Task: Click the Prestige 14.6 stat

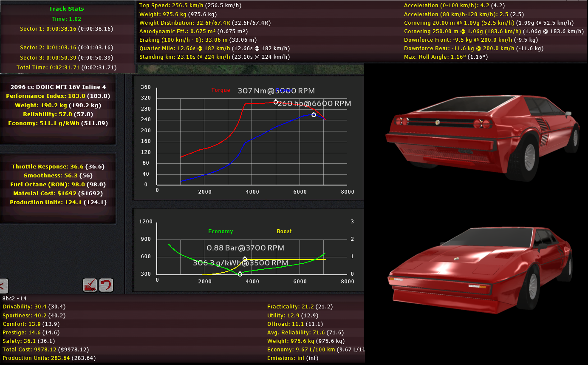Action: click(31, 332)
